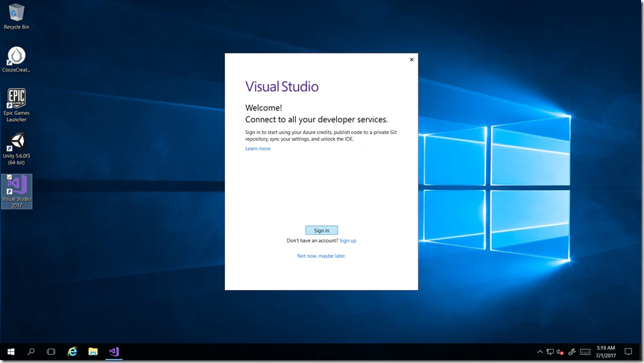Image resolution: width=644 pixels, height=363 pixels.
Task: Open Task View from the taskbar
Action: pos(51,351)
